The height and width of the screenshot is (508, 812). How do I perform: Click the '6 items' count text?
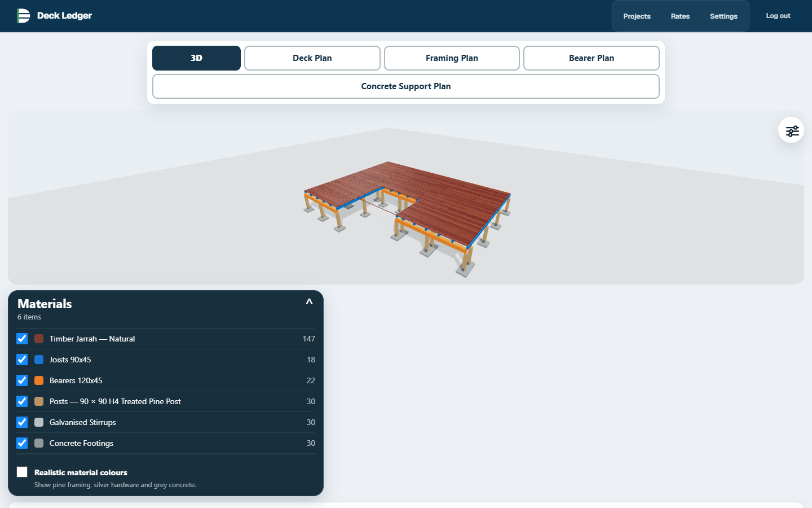coord(29,317)
